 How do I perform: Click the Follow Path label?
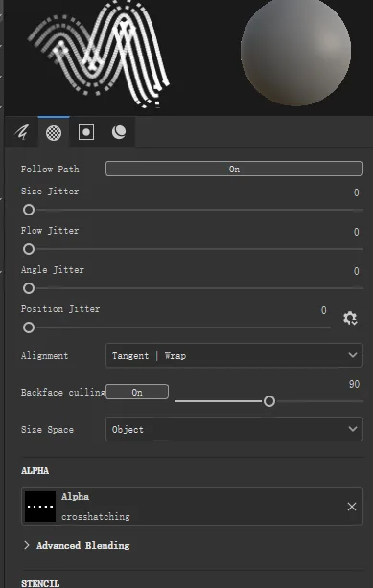tap(50, 170)
